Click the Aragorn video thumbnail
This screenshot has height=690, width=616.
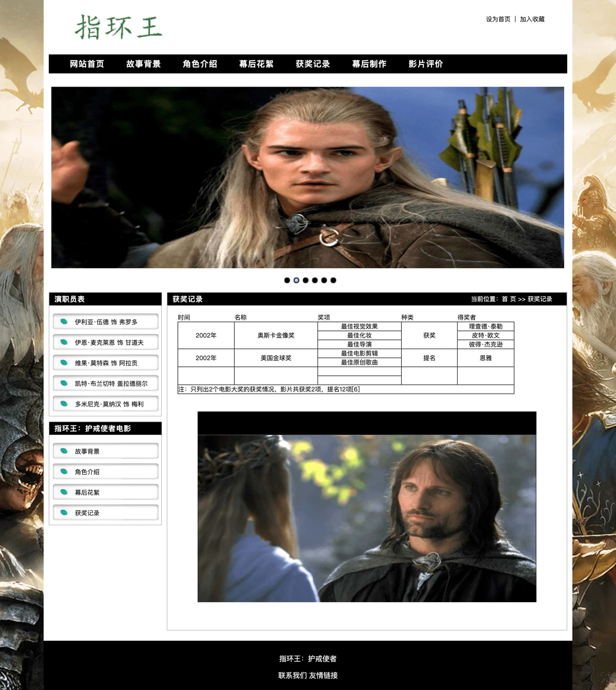coord(367,518)
